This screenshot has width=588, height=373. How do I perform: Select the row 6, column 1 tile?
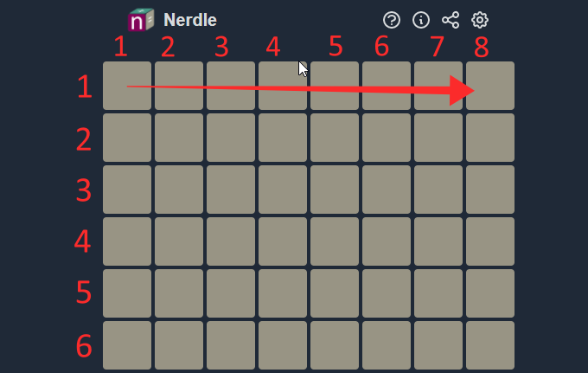[127, 345]
